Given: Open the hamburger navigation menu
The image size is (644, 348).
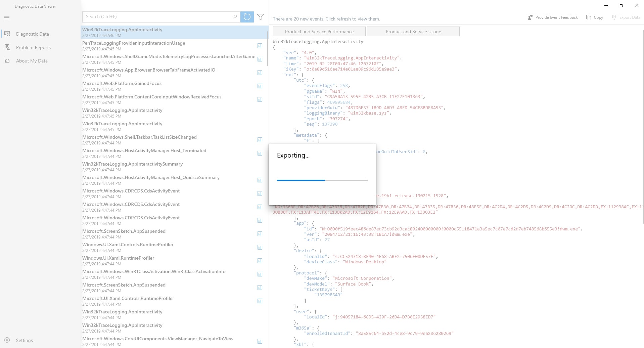Looking at the screenshot, I should pos(7,17).
